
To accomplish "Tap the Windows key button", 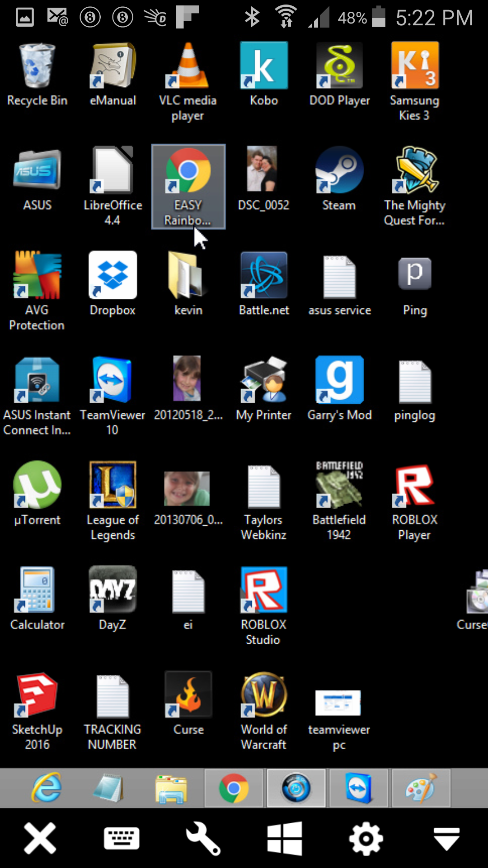I will point(285,839).
